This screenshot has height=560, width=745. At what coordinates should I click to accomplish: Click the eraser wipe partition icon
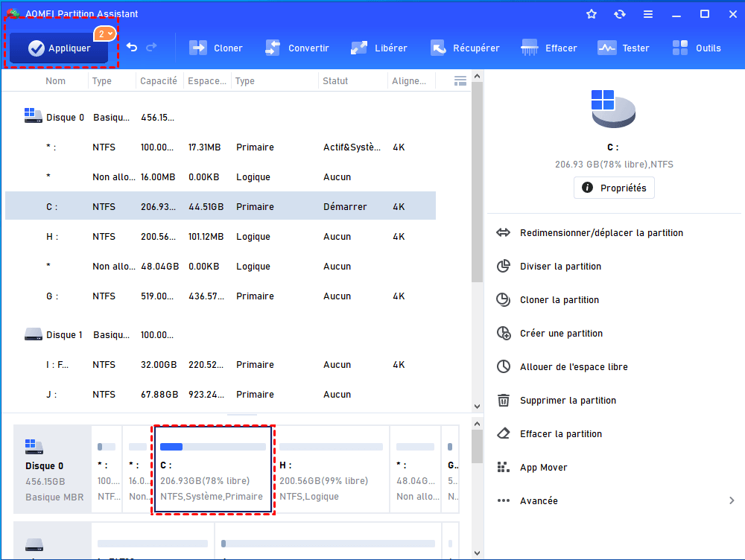pyautogui.click(x=503, y=433)
